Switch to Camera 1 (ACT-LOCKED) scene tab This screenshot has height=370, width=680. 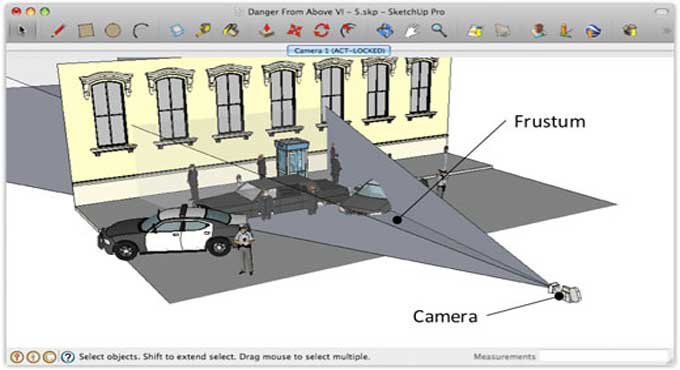[339, 51]
